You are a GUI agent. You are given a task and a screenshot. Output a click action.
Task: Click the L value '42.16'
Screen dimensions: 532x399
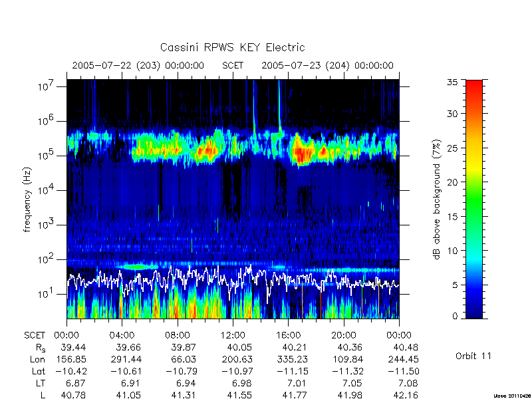406,395
